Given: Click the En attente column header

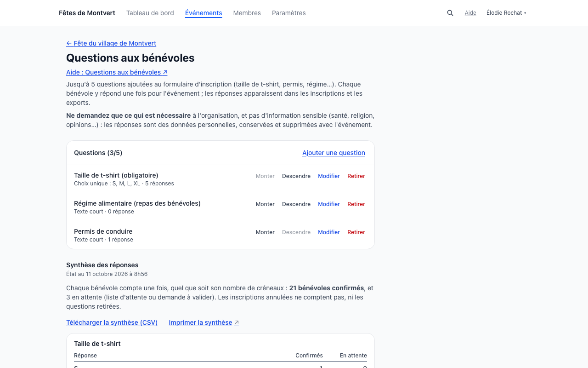Looking at the screenshot, I should coord(353,356).
